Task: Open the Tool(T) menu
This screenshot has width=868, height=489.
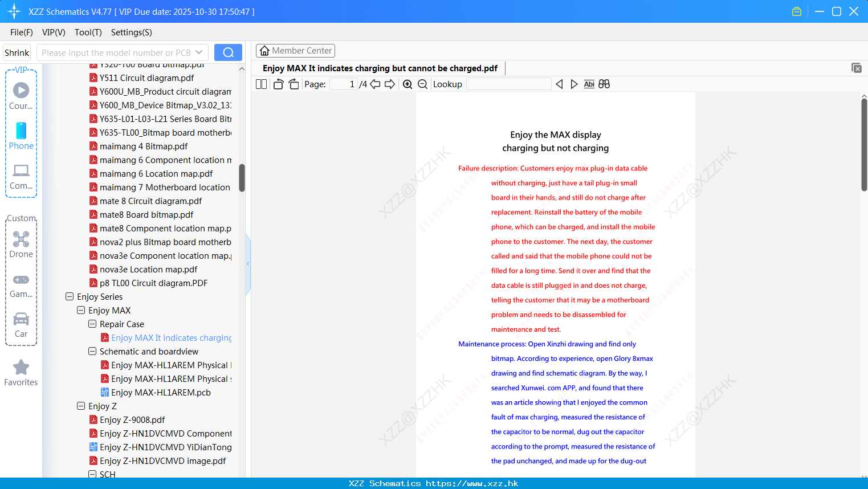Action: (x=88, y=32)
